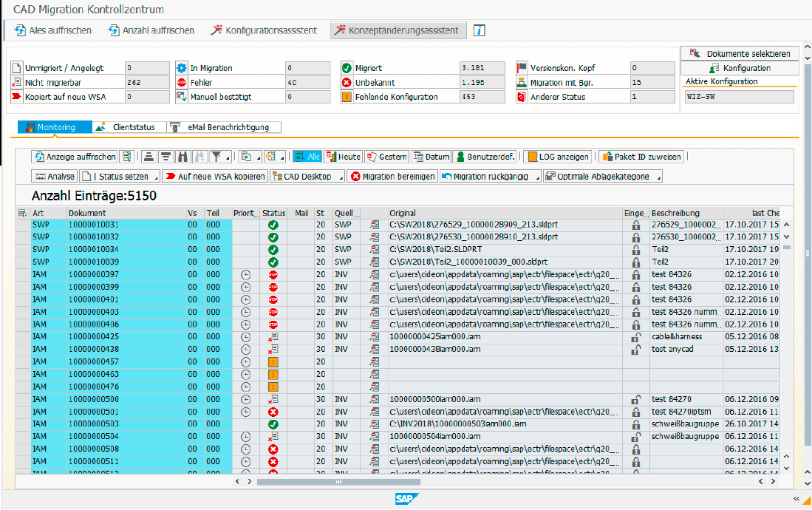The width and height of the screenshot is (812, 510).
Task: Click the Migration bereinigen button
Action: pos(392,176)
